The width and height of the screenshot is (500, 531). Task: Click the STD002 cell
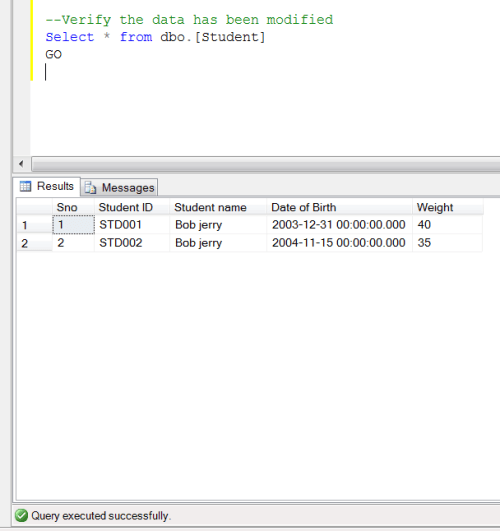132,243
